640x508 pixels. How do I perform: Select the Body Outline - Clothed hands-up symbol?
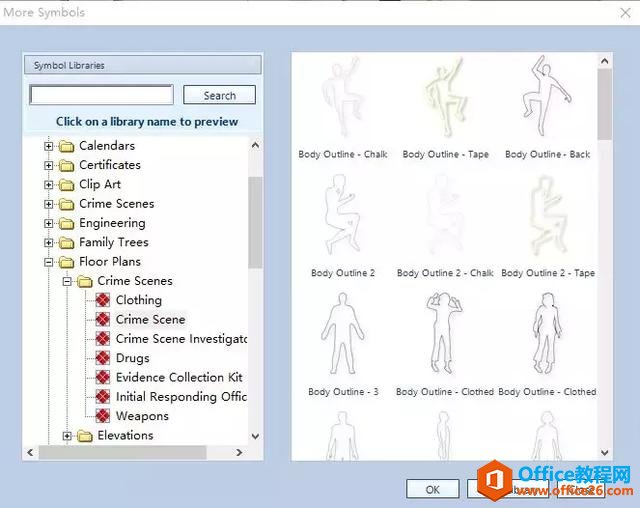pos(444,344)
